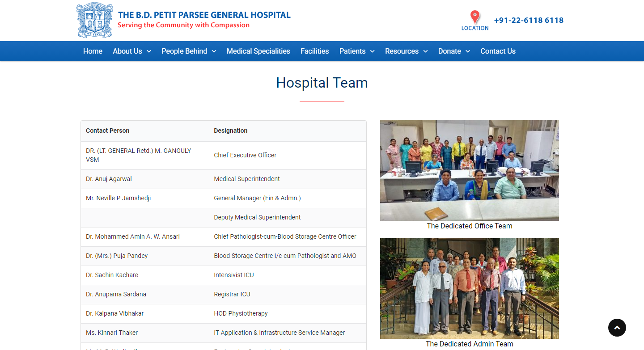Image resolution: width=644 pixels, height=350 pixels.
Task: Click the Donate menu label
Action: (449, 51)
